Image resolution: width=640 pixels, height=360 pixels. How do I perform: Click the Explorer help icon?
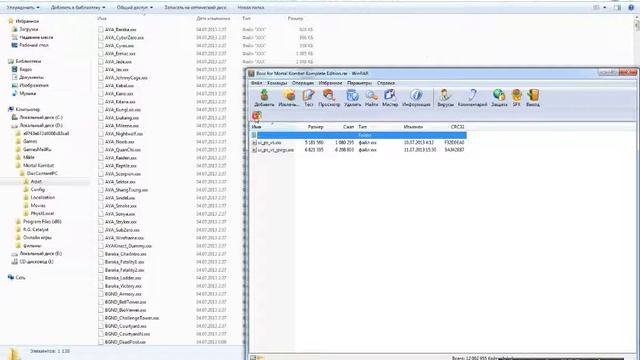click(631, 7)
